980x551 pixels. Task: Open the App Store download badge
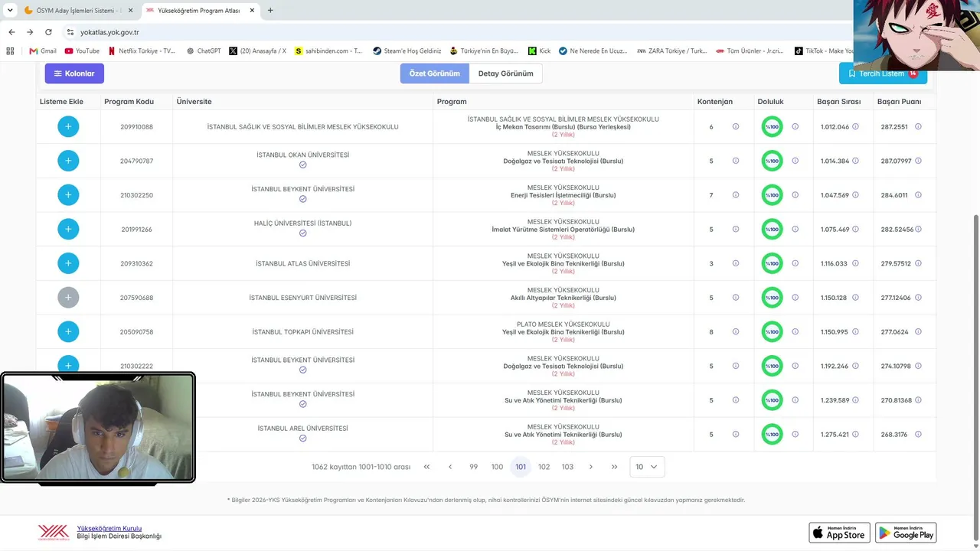click(x=839, y=533)
